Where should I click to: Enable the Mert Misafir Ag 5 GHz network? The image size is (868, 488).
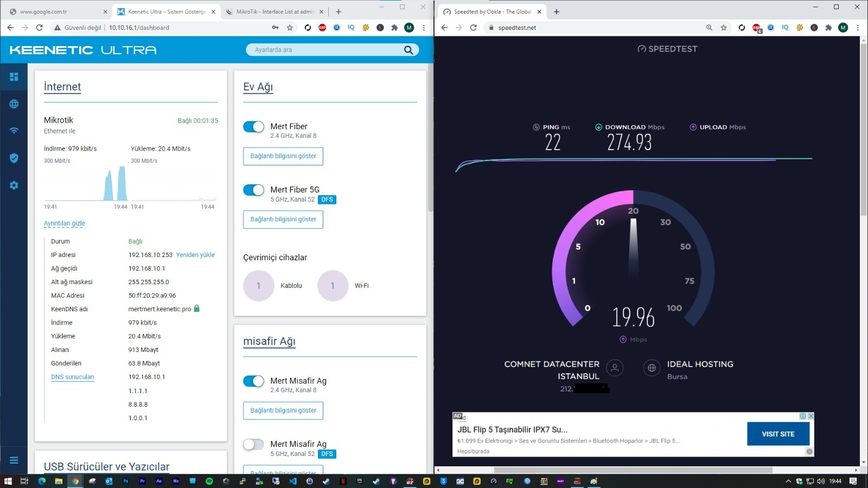(x=253, y=445)
